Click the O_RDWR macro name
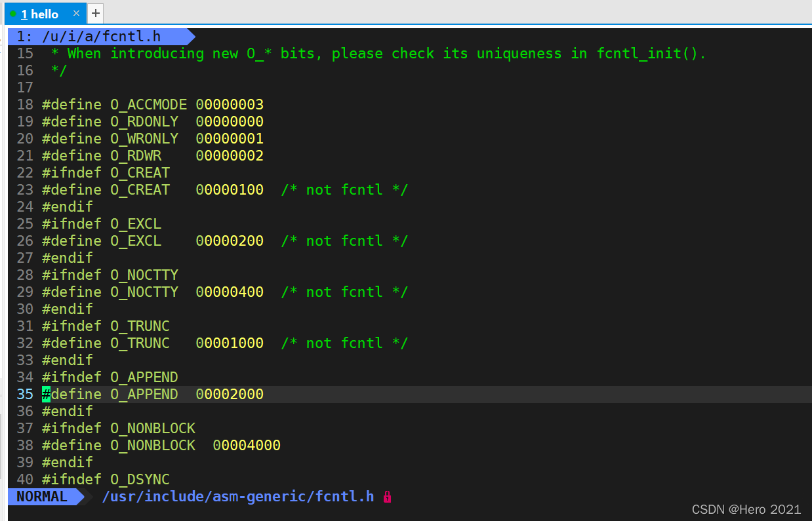Screen dimensions: 812x521 (x=136, y=155)
